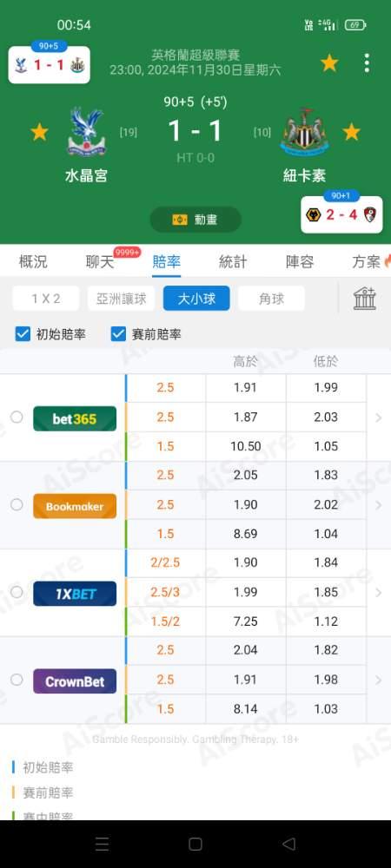Viewport: 391px width, 868px height.
Task: Select the 亞洲讓球 odds type
Action: coord(122,299)
